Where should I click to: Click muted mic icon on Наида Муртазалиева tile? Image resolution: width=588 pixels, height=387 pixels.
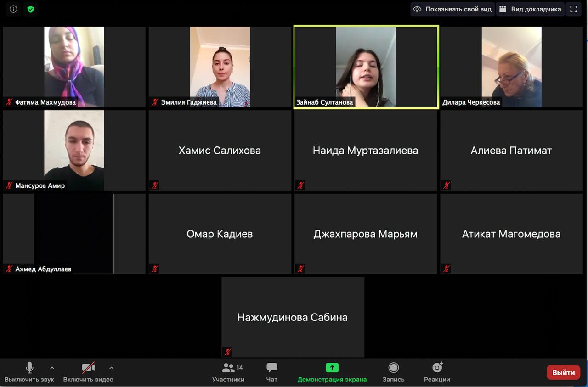(300, 185)
